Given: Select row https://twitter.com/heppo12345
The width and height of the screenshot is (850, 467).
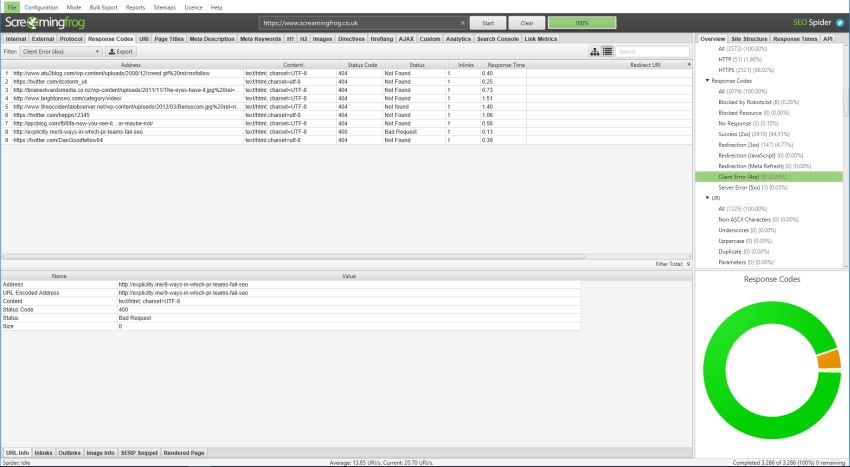Looking at the screenshot, I should click(346, 115).
